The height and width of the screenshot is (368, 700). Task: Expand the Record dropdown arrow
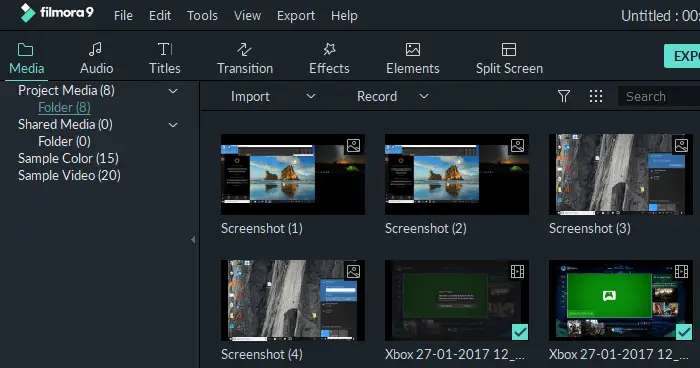click(x=424, y=96)
